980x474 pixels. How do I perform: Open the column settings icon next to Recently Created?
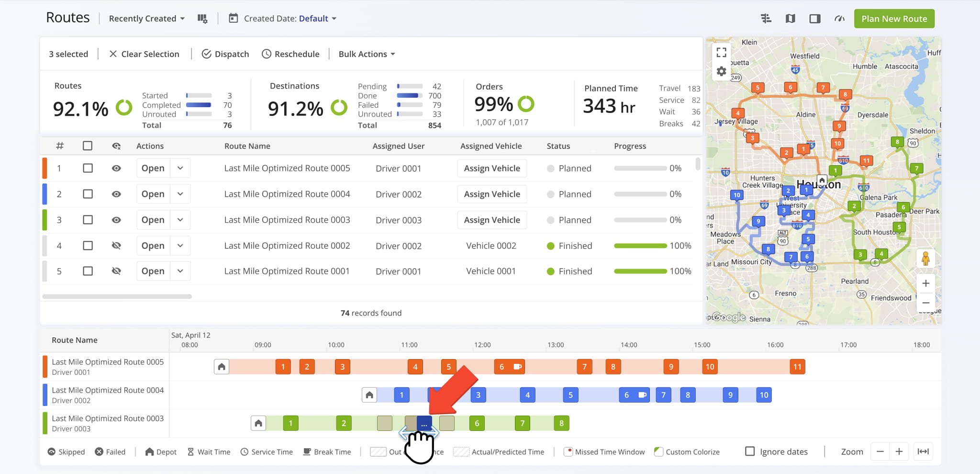(202, 19)
